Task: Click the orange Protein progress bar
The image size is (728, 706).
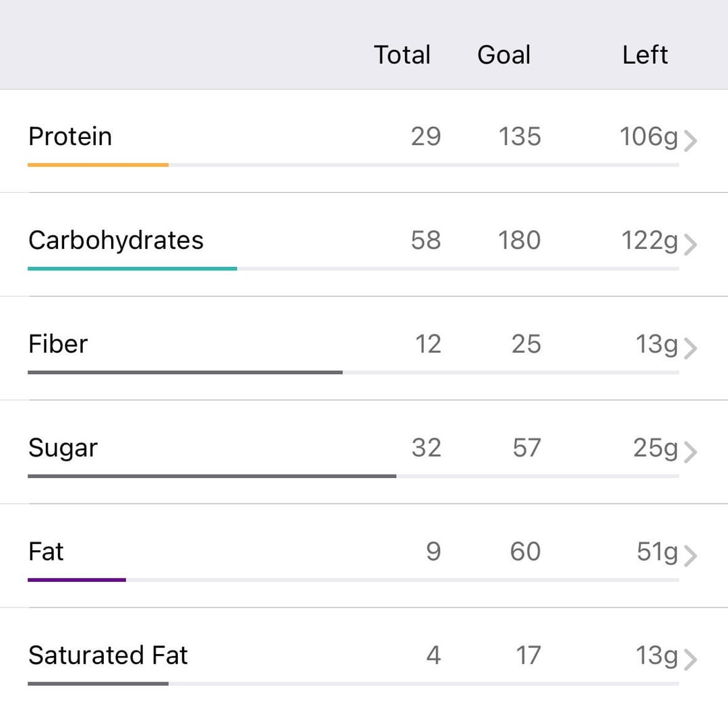Action: tap(98, 165)
